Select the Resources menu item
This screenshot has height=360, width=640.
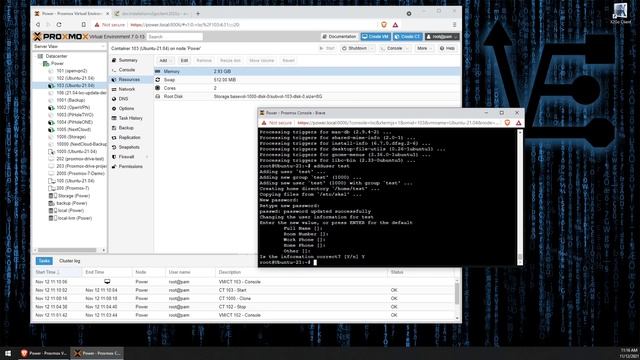coord(131,80)
